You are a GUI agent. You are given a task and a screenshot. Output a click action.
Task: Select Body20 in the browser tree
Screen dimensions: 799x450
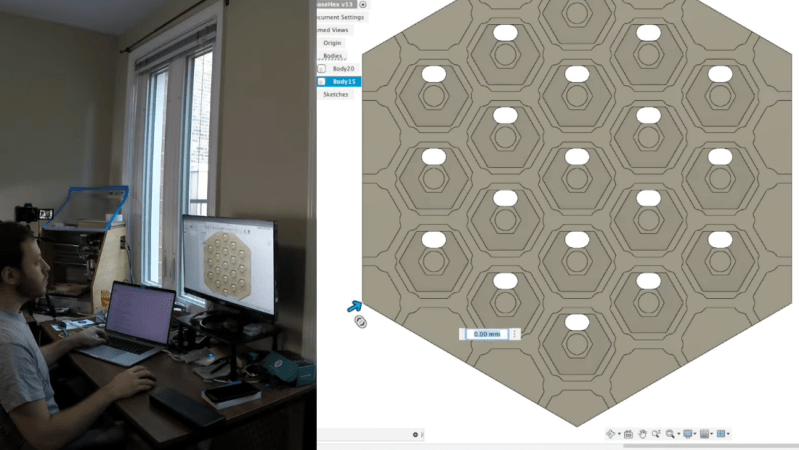[344, 68]
